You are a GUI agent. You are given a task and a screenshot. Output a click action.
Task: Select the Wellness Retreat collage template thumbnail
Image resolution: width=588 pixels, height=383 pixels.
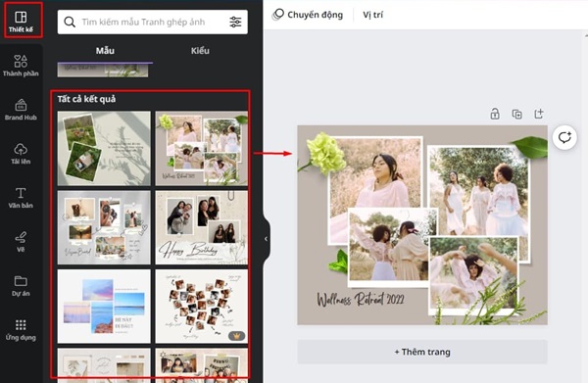pos(201,149)
